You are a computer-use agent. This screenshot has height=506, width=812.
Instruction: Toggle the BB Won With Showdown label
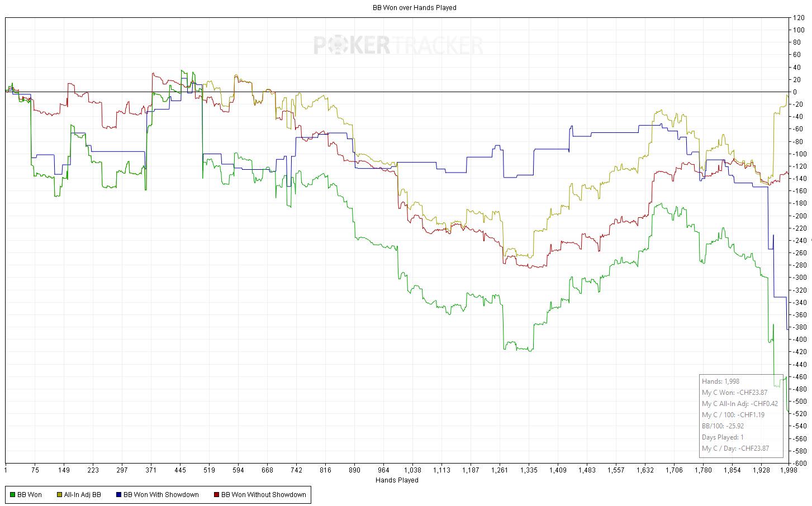[161, 495]
